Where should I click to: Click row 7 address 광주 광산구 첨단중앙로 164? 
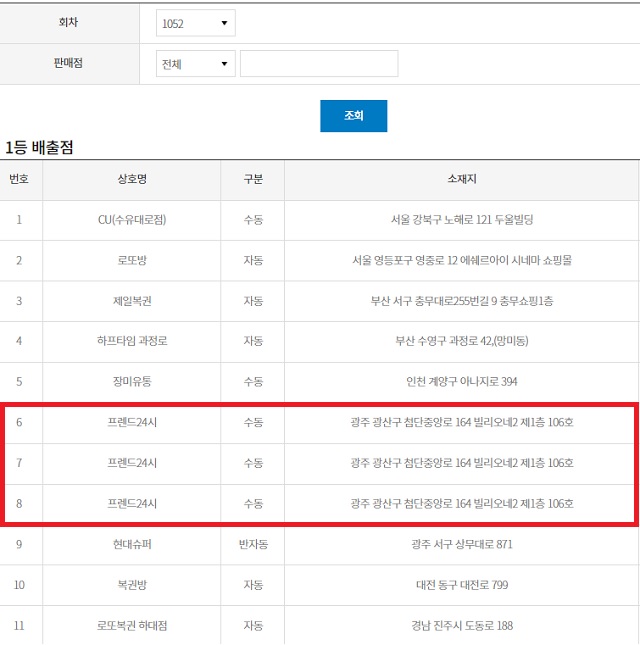[462, 463]
